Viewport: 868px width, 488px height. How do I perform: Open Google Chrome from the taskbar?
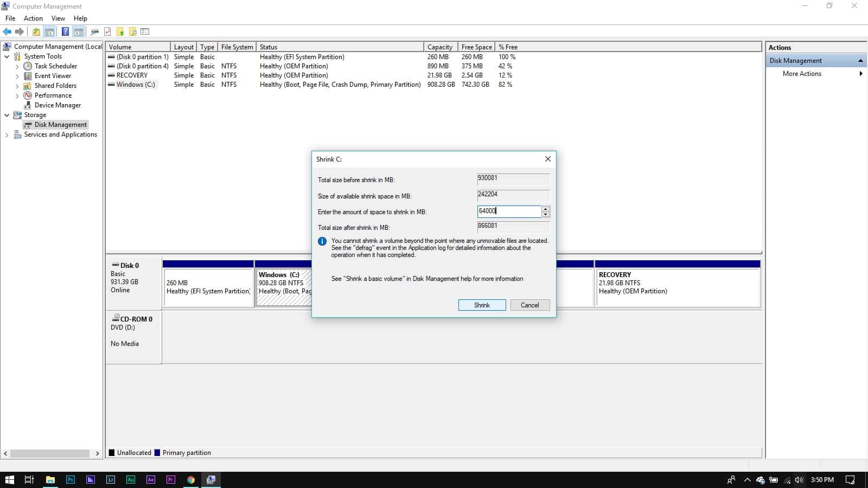click(x=190, y=479)
